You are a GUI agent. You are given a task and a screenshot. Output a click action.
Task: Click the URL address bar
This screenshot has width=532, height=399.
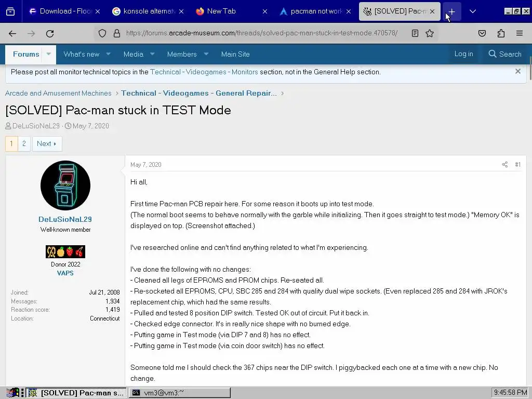(x=262, y=33)
